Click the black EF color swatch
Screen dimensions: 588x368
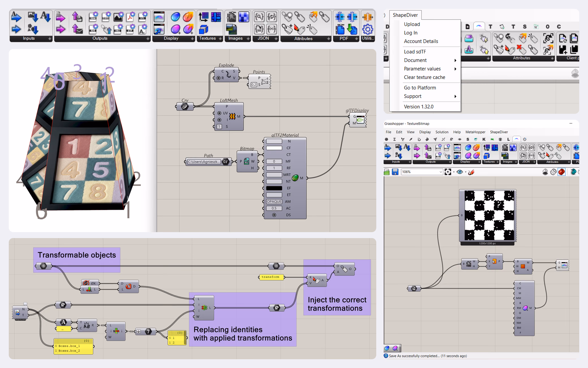point(274,188)
